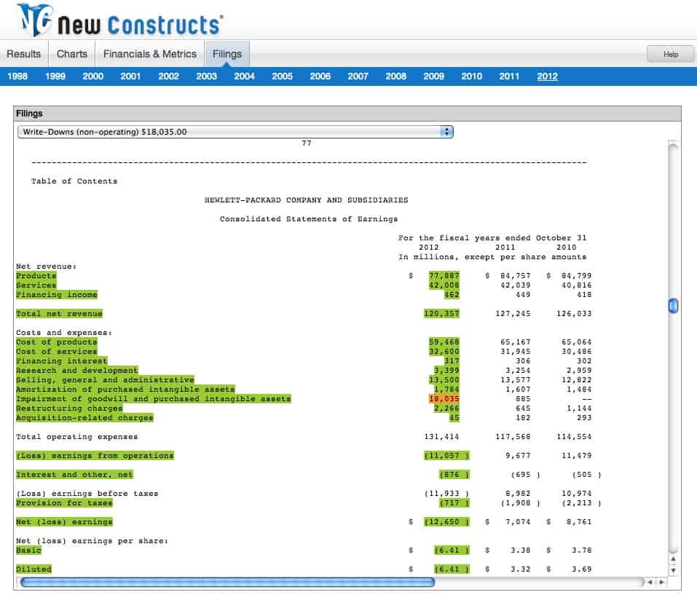Viewport: 697px width, 616px height.
Task: View the 2004 filing
Action: [x=245, y=76]
